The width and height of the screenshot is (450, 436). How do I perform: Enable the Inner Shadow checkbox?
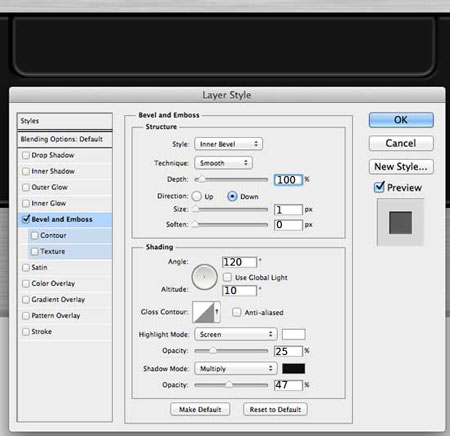26,171
